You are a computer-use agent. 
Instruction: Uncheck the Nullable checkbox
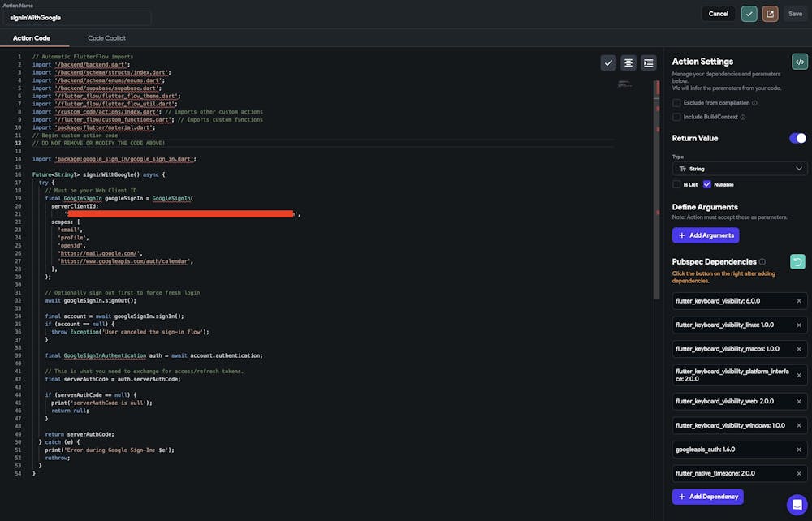click(x=707, y=184)
